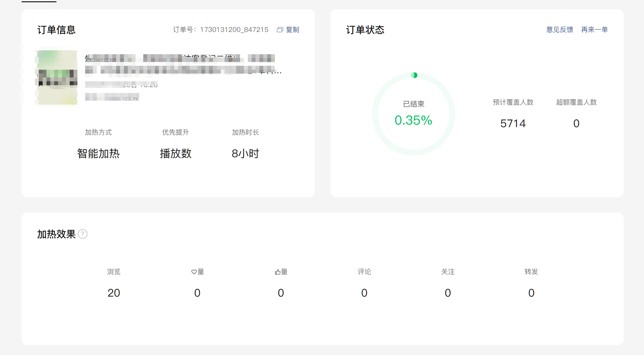Click the 播放数 priority boost value
This screenshot has height=355, width=644.
176,153
